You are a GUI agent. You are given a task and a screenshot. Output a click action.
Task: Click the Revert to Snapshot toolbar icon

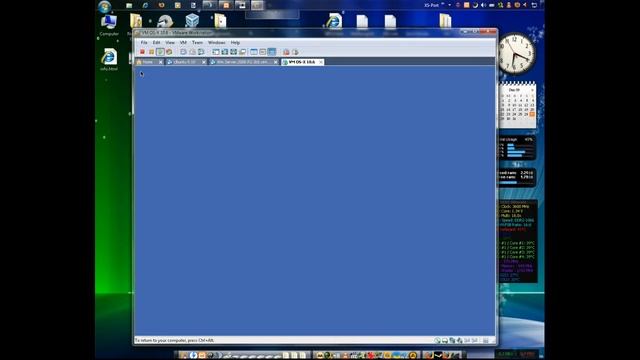click(x=192, y=52)
